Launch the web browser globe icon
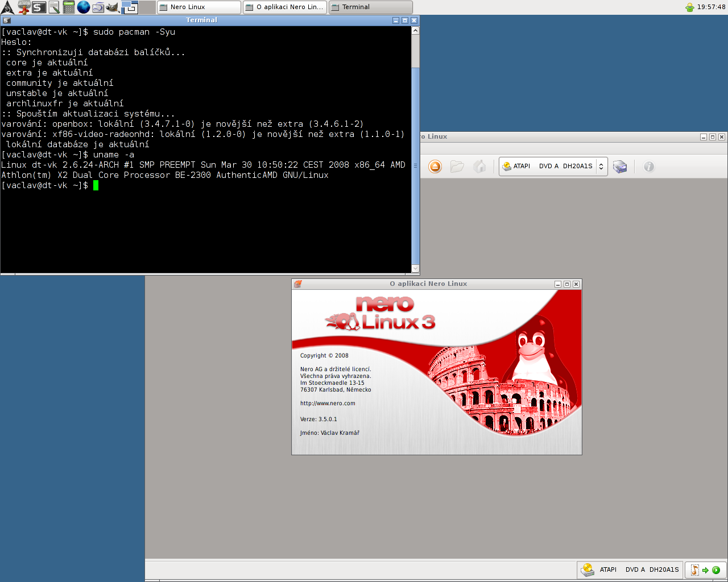 tap(84, 7)
